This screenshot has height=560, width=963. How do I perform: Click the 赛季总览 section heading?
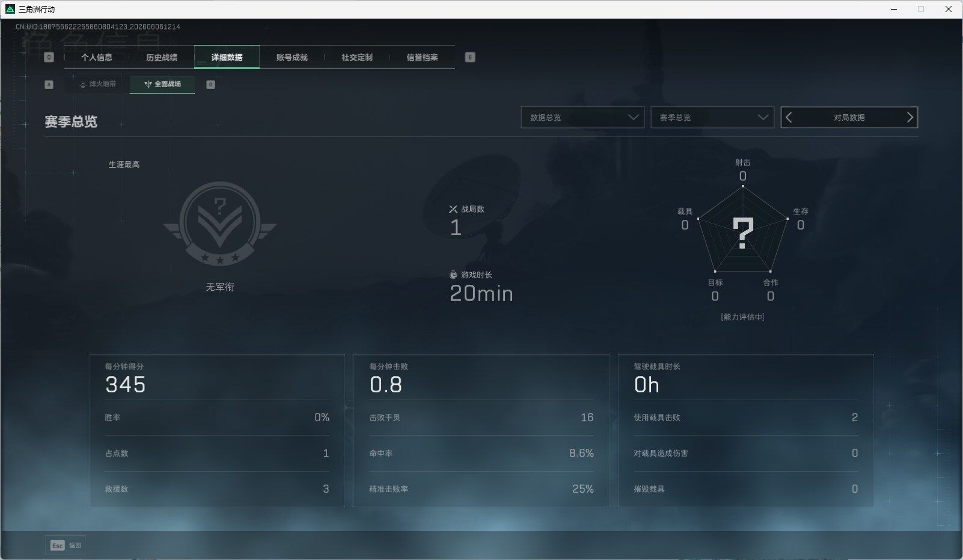point(71,121)
